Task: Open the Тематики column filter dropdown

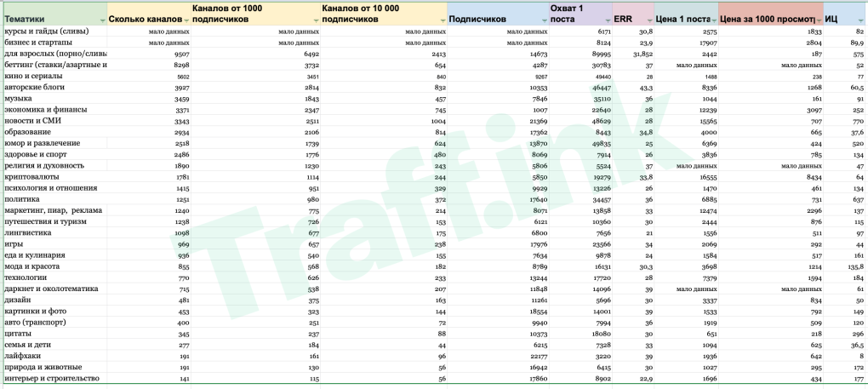Action: tap(102, 20)
